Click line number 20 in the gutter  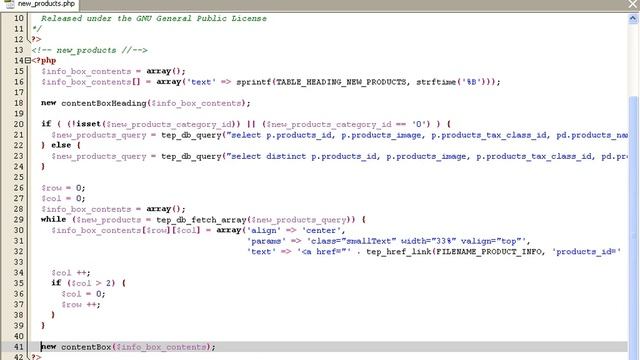click(19, 124)
